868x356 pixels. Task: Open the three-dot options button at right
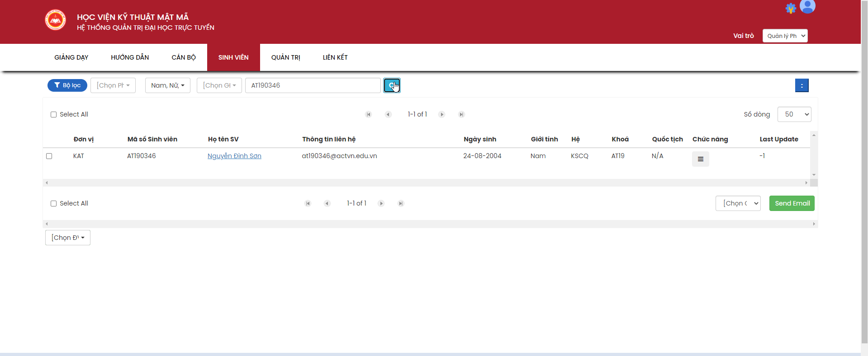pyautogui.click(x=802, y=85)
